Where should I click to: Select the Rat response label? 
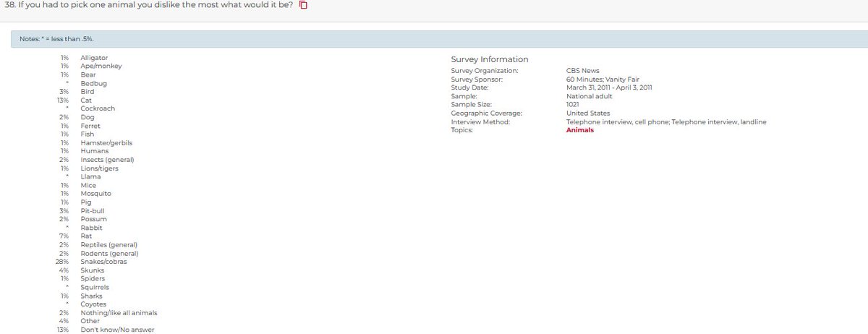86,236
